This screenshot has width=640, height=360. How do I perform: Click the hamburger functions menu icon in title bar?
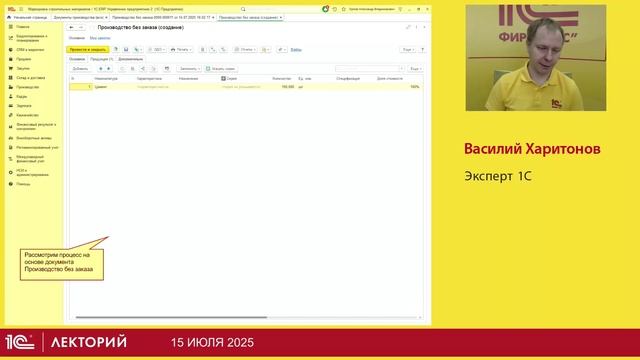(x=21, y=9)
